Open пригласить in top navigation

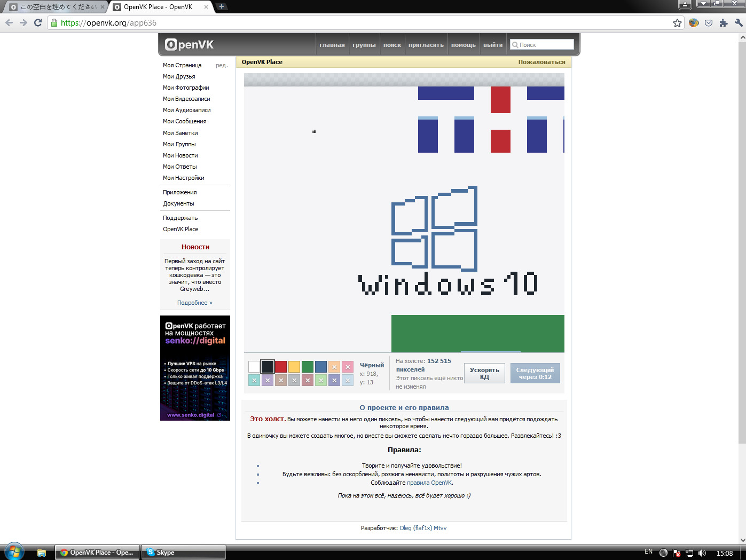click(426, 45)
